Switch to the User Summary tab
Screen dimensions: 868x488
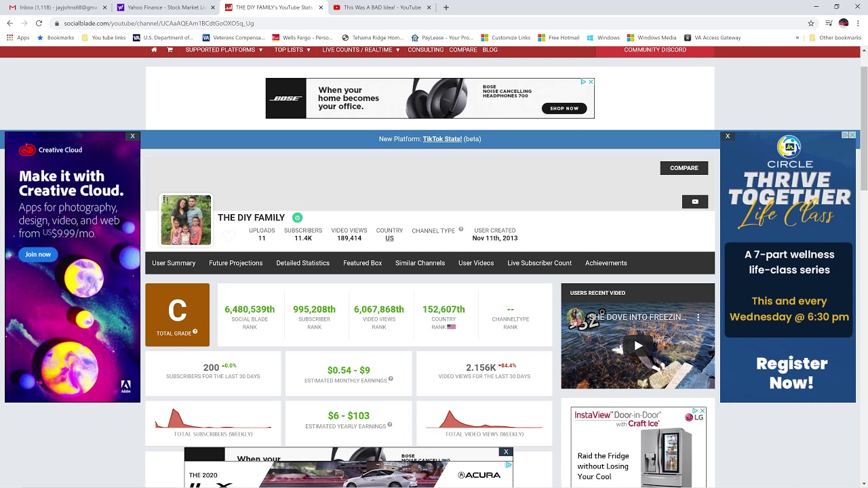[x=174, y=263]
